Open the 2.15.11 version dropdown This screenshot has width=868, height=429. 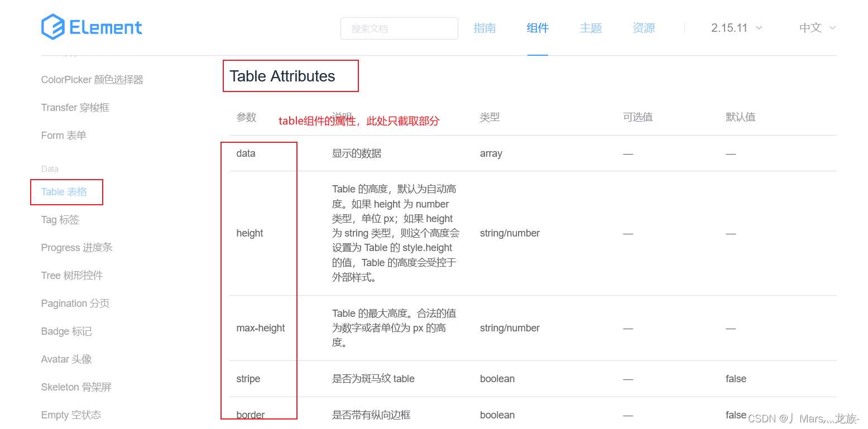click(737, 28)
